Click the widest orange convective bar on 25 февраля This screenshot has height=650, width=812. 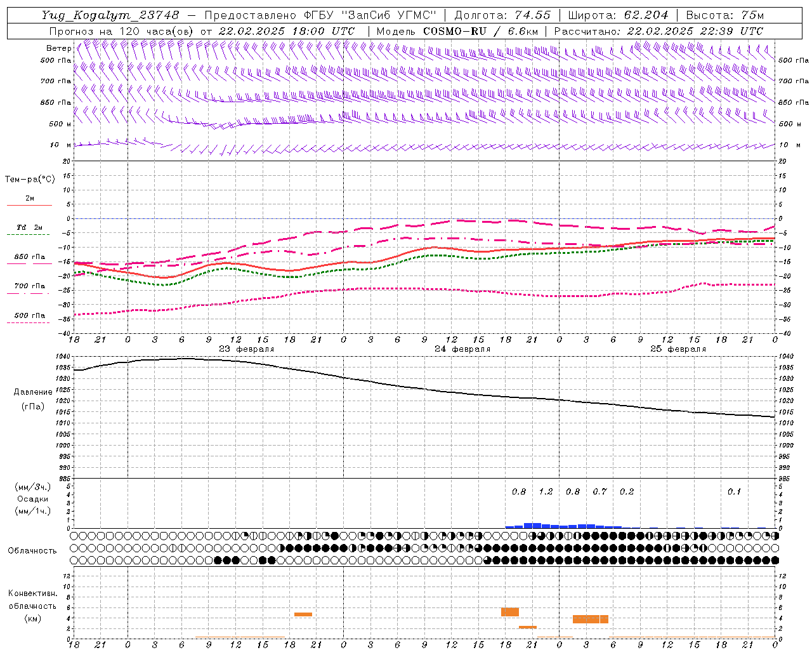(591, 619)
